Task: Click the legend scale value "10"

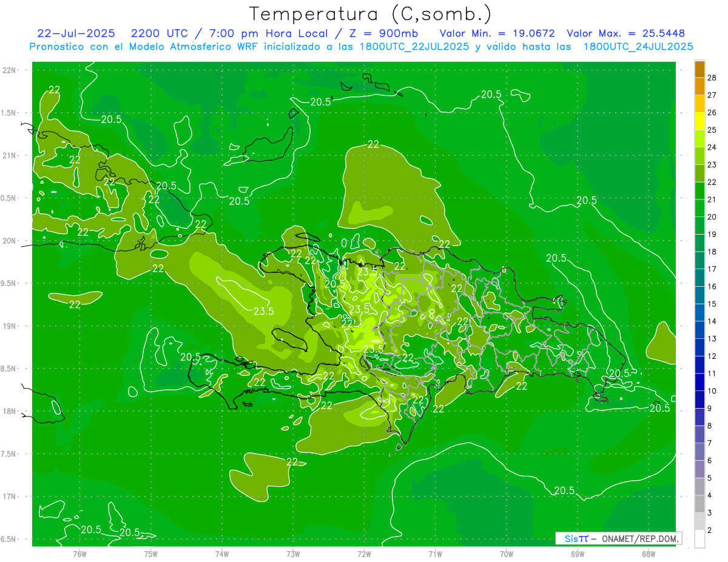Action: (712, 391)
